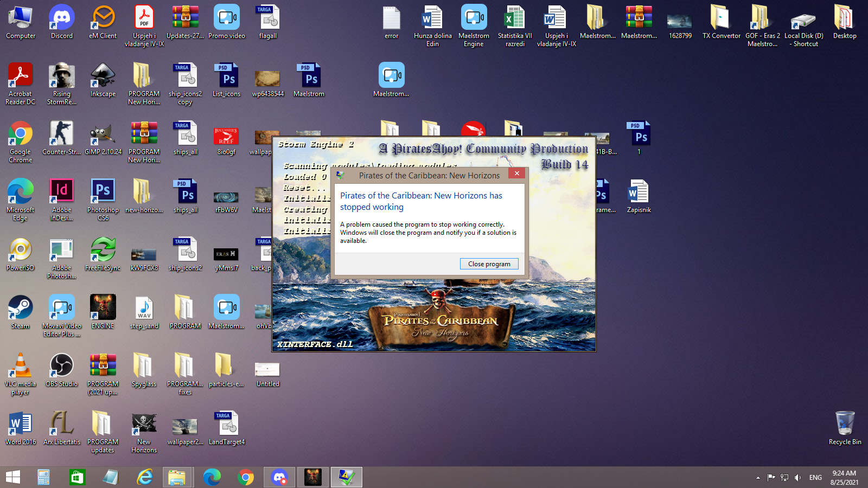Switch to the Pirates game taskbar button
The width and height of the screenshot is (868, 488).
(313, 477)
